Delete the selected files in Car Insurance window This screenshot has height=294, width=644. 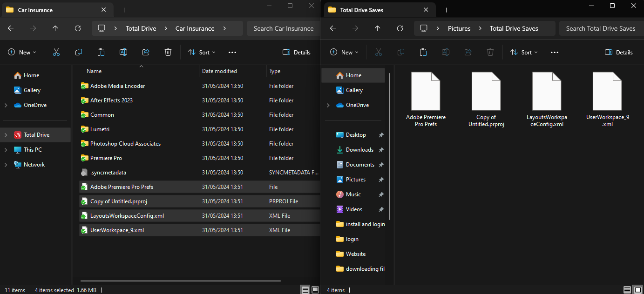168,53
